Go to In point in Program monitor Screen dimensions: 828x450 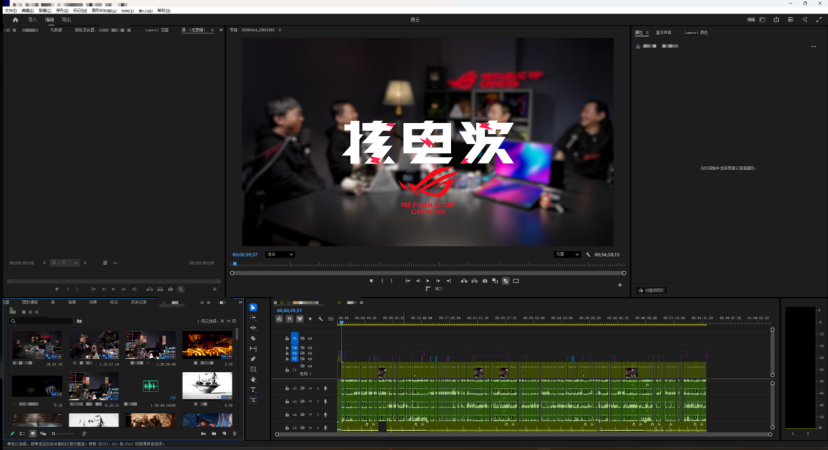coord(407,281)
